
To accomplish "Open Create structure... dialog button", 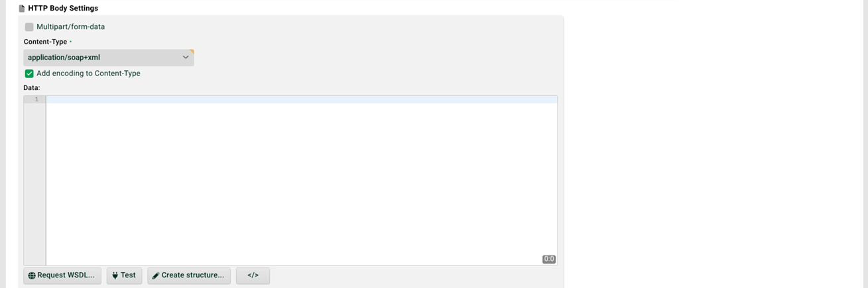I will point(189,275).
